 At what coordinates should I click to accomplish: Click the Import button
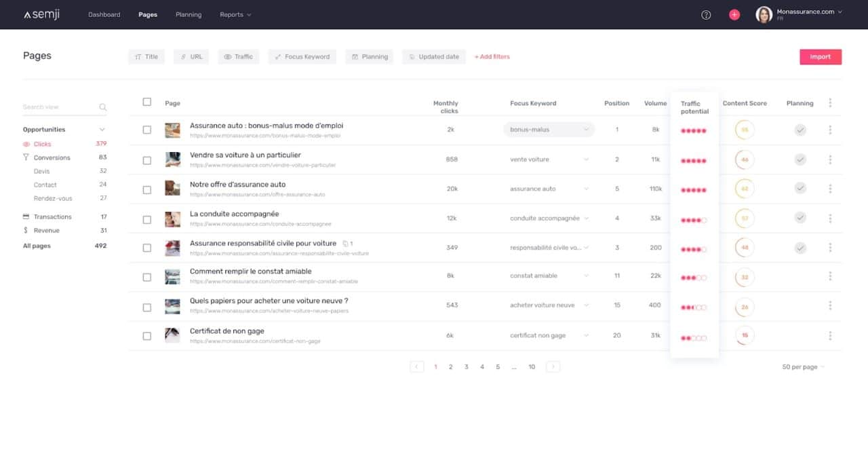820,57
